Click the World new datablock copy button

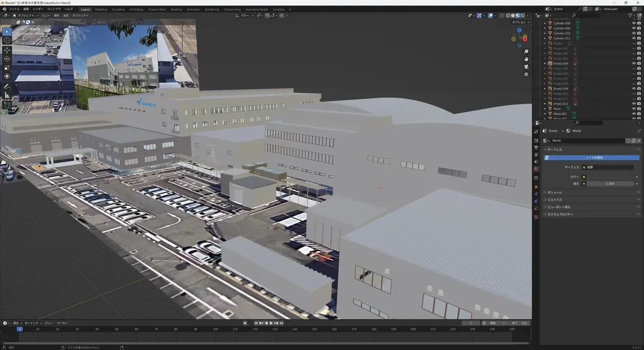click(x=633, y=141)
